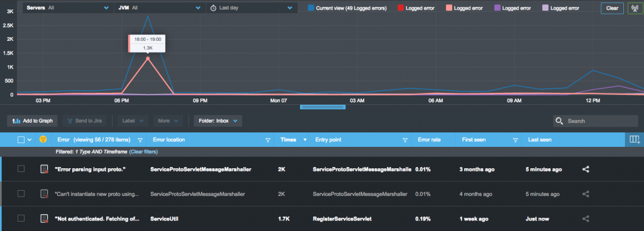This screenshot has width=644, height=231.
Task: Click the blue graph resize handle
Action: click(323, 107)
